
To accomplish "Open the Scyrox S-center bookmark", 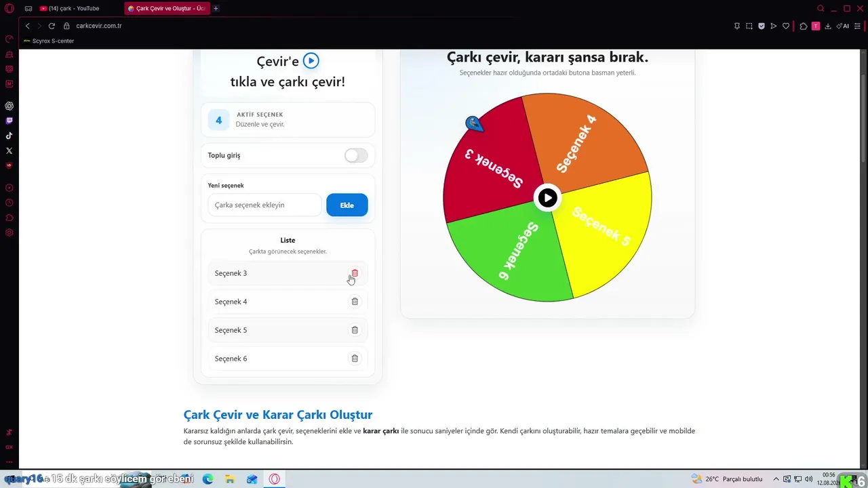I will tap(49, 41).
